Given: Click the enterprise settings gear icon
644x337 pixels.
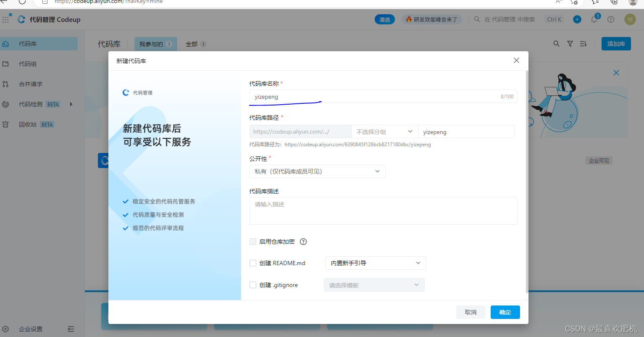Looking at the screenshot, I should pyautogui.click(x=5, y=329).
